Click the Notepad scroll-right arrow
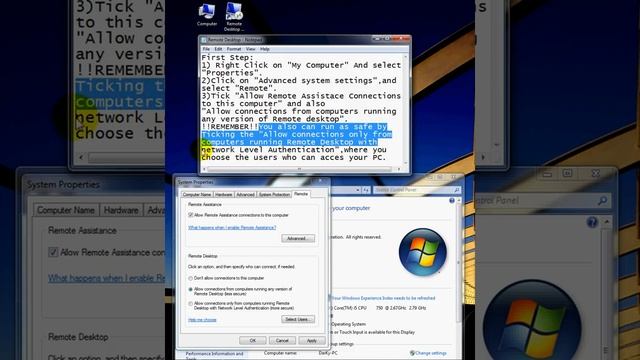This screenshot has height=360, width=640. point(399,169)
